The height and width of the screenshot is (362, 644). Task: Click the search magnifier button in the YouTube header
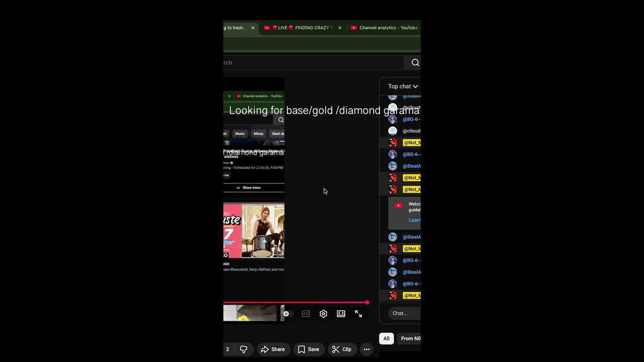coord(415,62)
